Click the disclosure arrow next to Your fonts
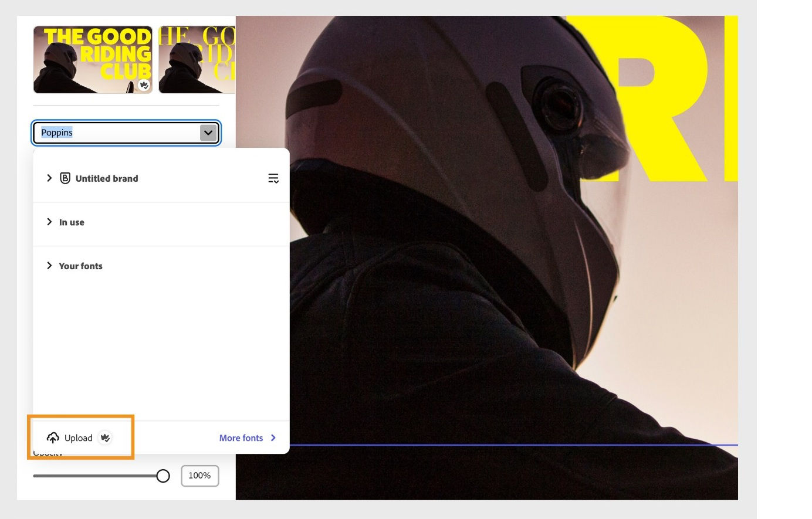This screenshot has height=519, width=812. (49, 266)
